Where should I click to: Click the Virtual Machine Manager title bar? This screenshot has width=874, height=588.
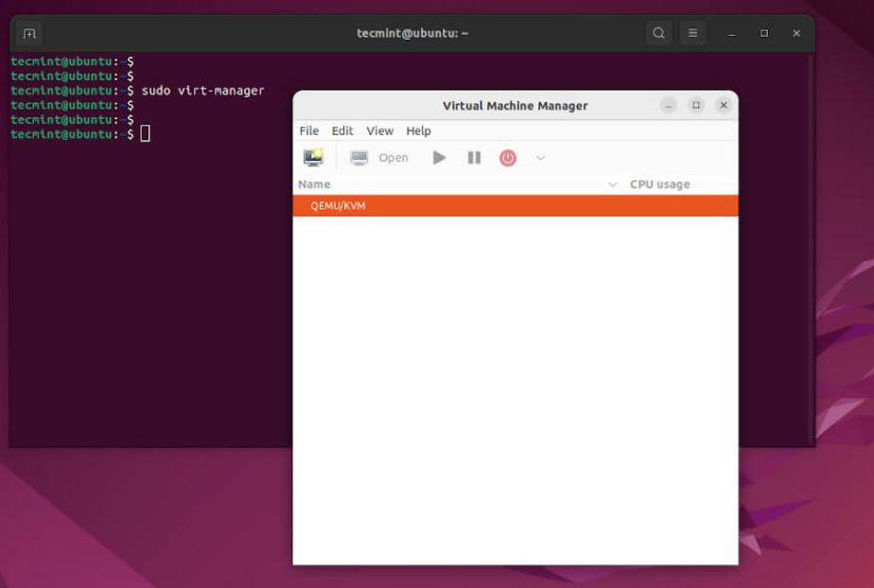[515, 106]
